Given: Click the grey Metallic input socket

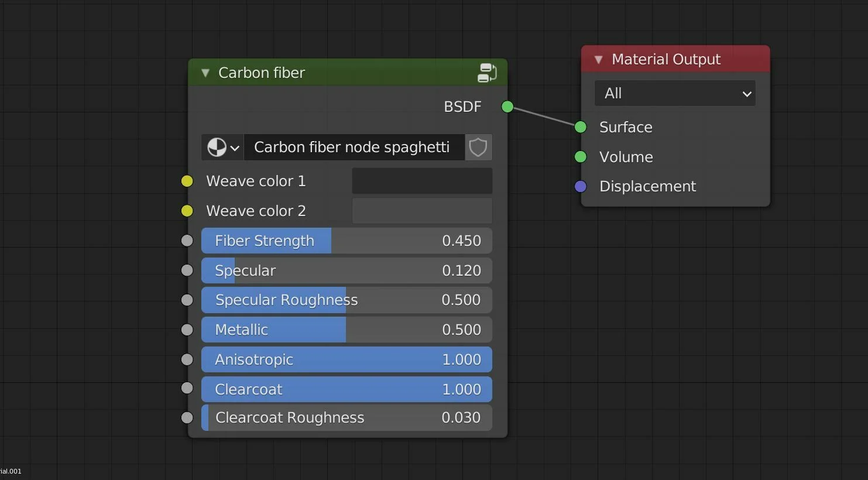Looking at the screenshot, I should (x=187, y=330).
